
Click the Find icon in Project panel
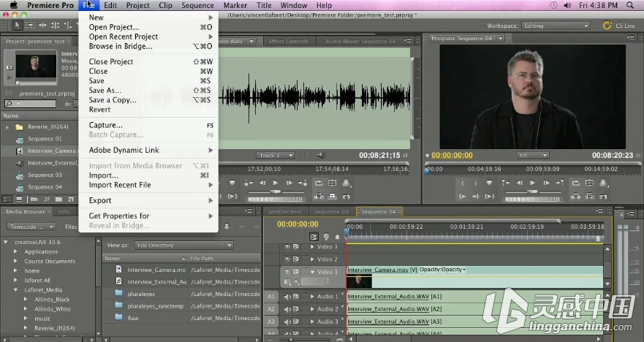(x=47, y=199)
